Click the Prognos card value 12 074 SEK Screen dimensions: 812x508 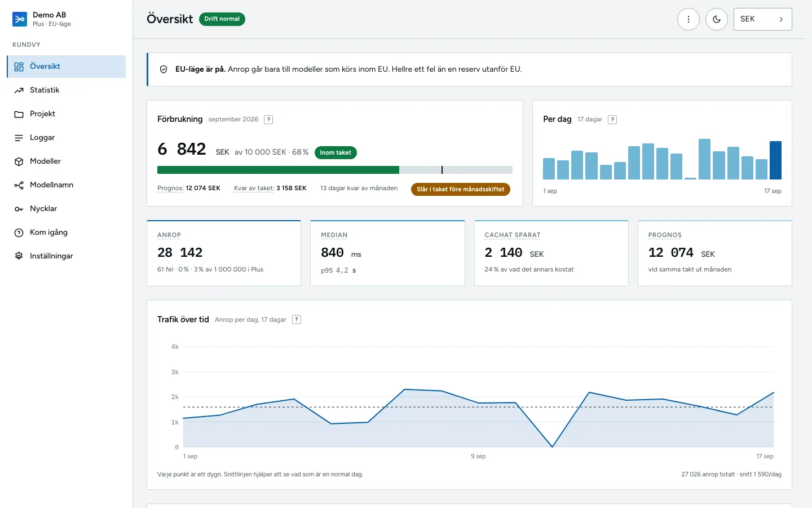682,253
